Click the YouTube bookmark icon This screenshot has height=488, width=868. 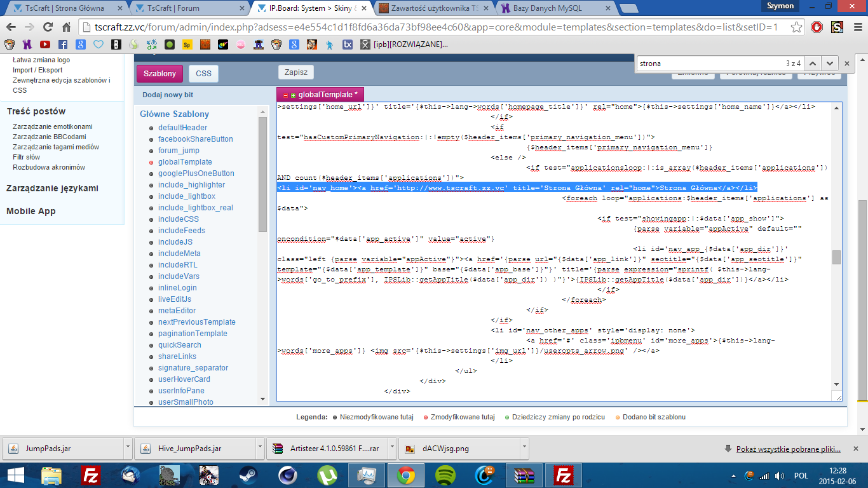coord(45,44)
